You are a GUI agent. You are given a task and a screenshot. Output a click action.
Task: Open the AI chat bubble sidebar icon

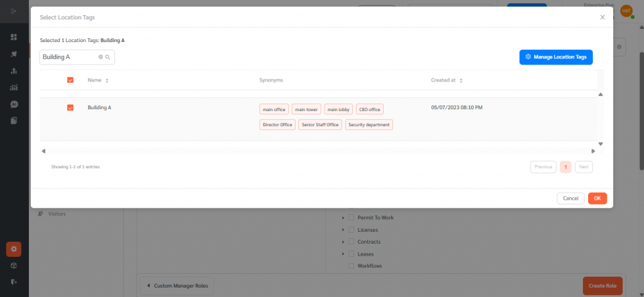pyautogui.click(x=14, y=104)
